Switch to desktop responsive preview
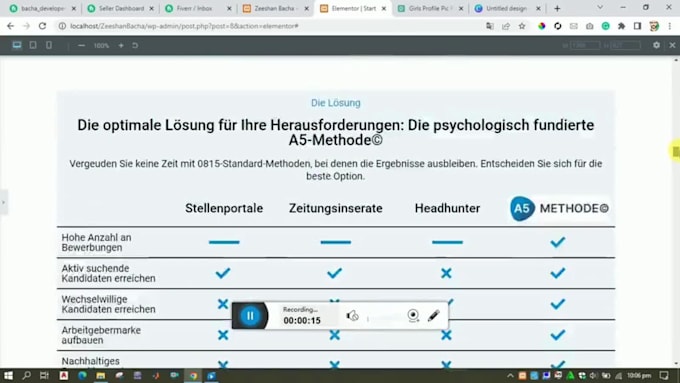 pos(17,45)
